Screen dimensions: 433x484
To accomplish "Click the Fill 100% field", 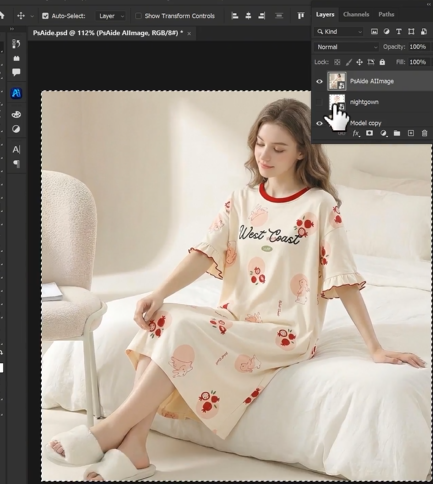I will 418,62.
